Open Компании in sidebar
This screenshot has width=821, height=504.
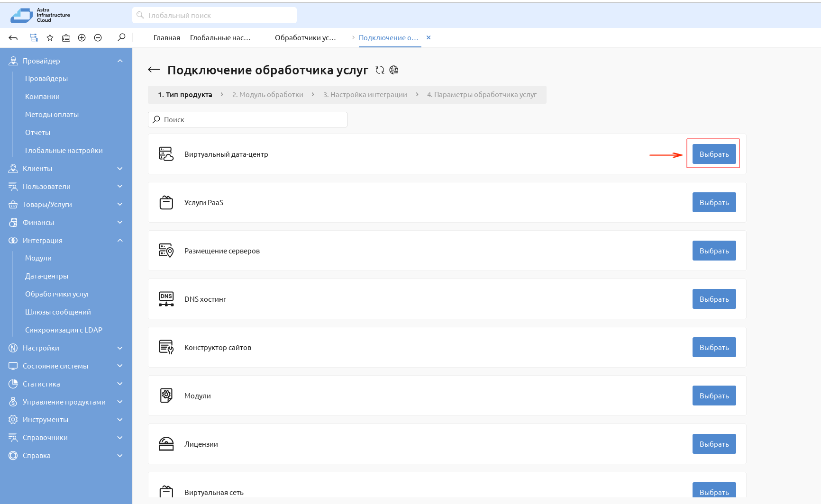click(42, 97)
